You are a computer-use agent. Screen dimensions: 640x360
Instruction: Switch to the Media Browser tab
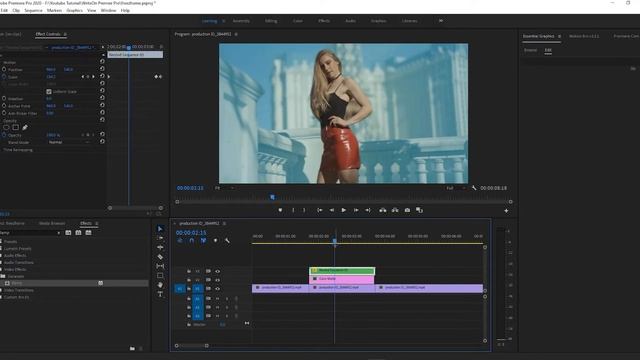(x=52, y=223)
